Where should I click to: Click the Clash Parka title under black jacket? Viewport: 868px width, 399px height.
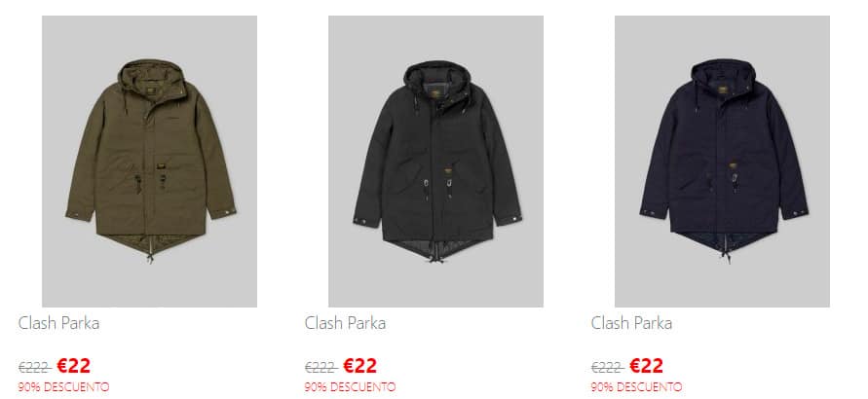pos(345,323)
